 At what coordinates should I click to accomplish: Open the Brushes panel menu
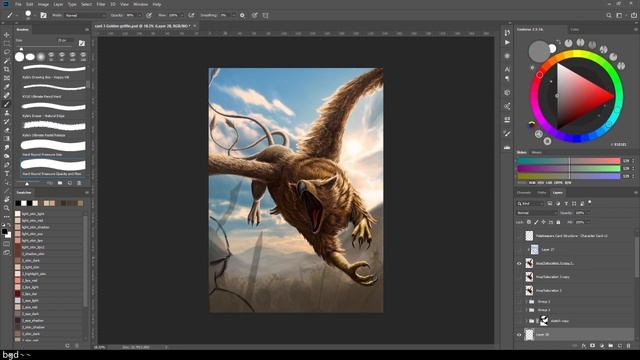tap(87, 30)
